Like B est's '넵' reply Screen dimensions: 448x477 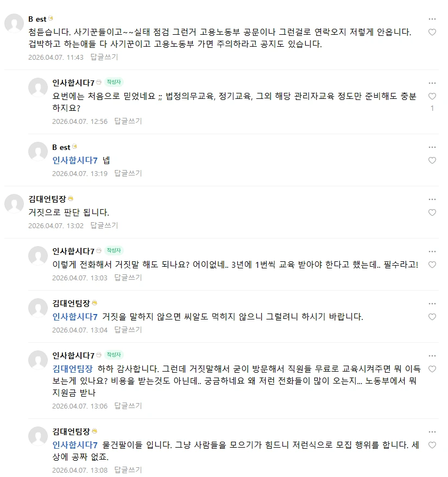click(432, 160)
